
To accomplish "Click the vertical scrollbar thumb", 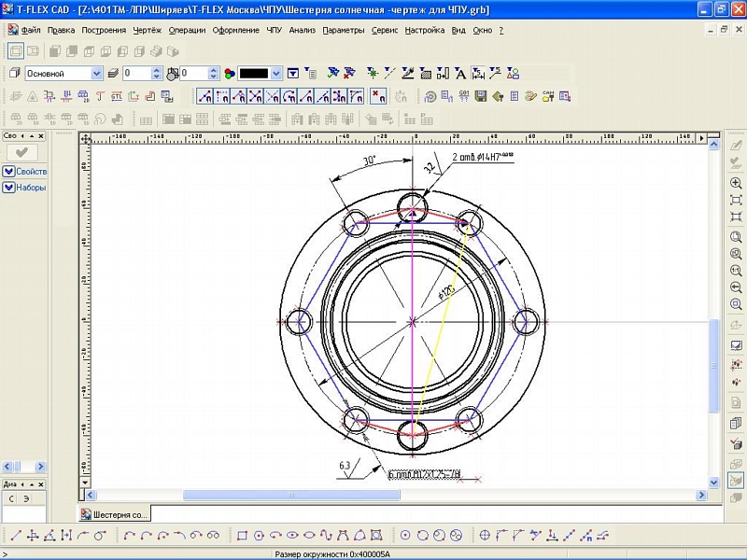I will coord(713,366).
